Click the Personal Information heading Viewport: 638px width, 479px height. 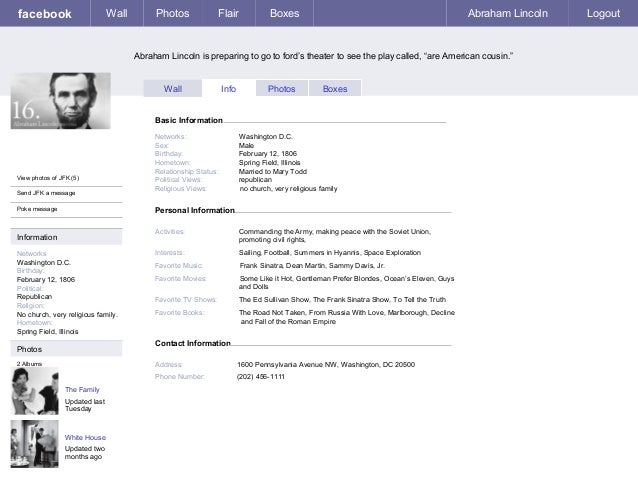pyautogui.click(x=195, y=210)
